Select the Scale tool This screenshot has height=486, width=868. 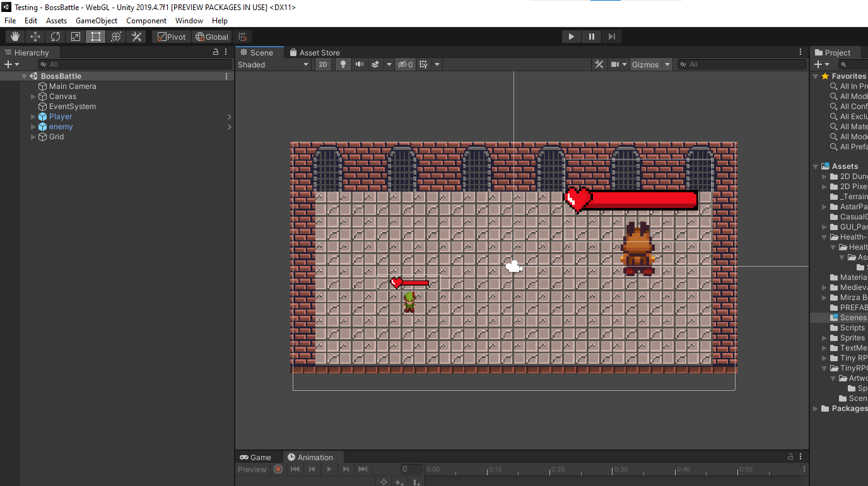pyautogui.click(x=76, y=37)
